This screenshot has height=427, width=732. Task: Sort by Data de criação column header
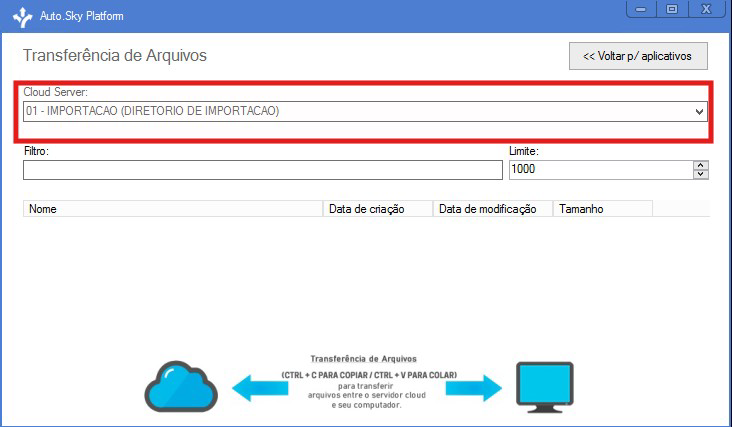tap(377, 209)
